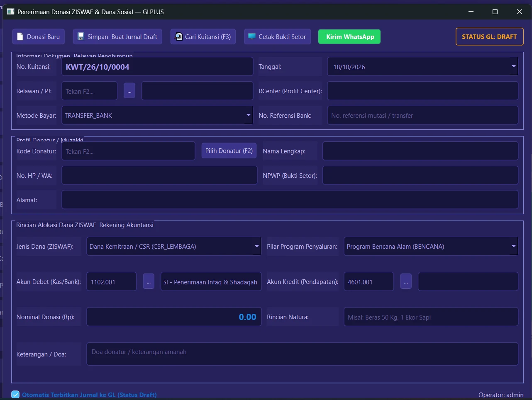Focus the Relawan / PJ code field

[90, 91]
